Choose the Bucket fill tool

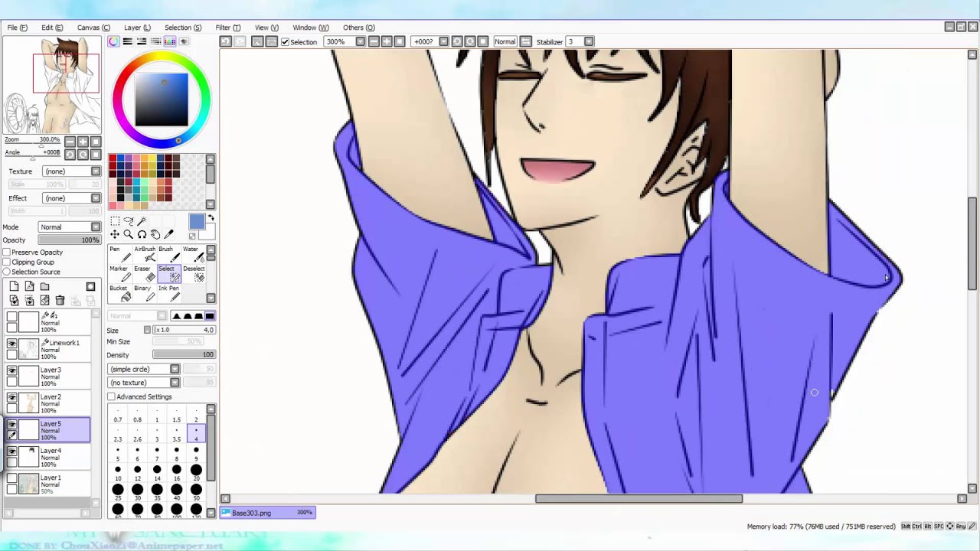(119, 293)
